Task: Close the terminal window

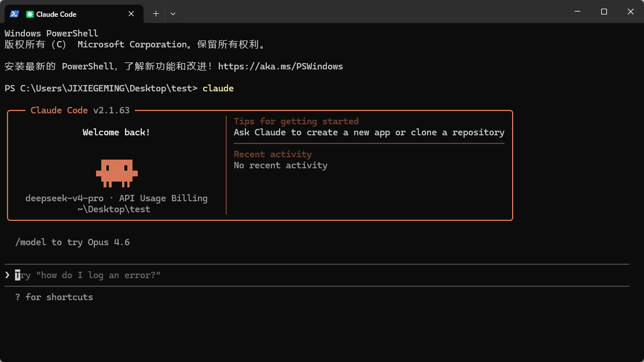Action: (x=631, y=12)
